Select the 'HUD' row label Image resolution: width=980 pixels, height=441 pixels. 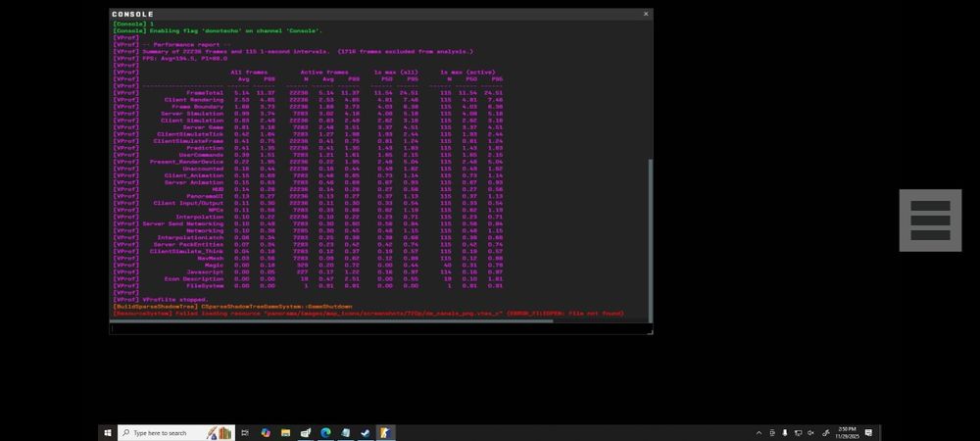tap(218, 188)
